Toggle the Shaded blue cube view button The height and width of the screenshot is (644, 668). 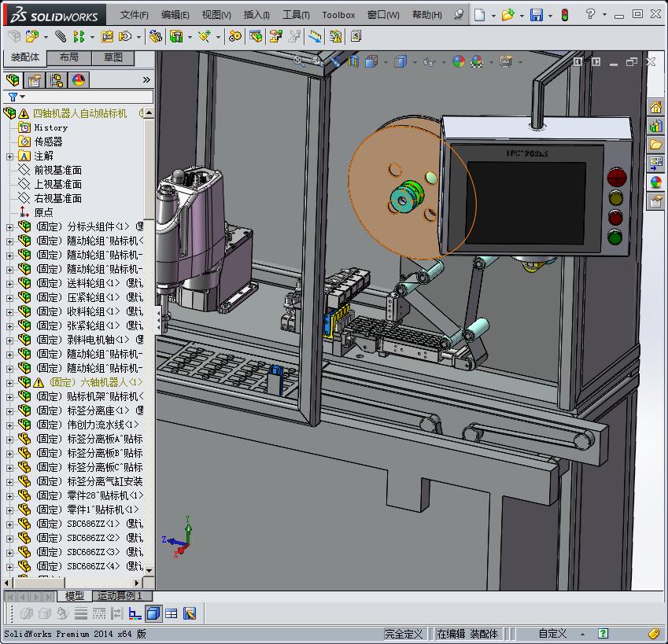point(153,613)
